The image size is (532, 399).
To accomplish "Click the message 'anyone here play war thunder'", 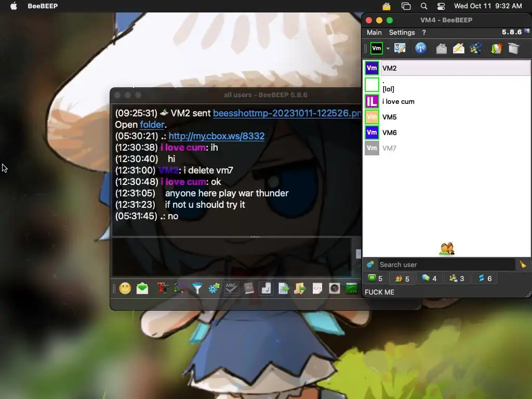I will [227, 193].
